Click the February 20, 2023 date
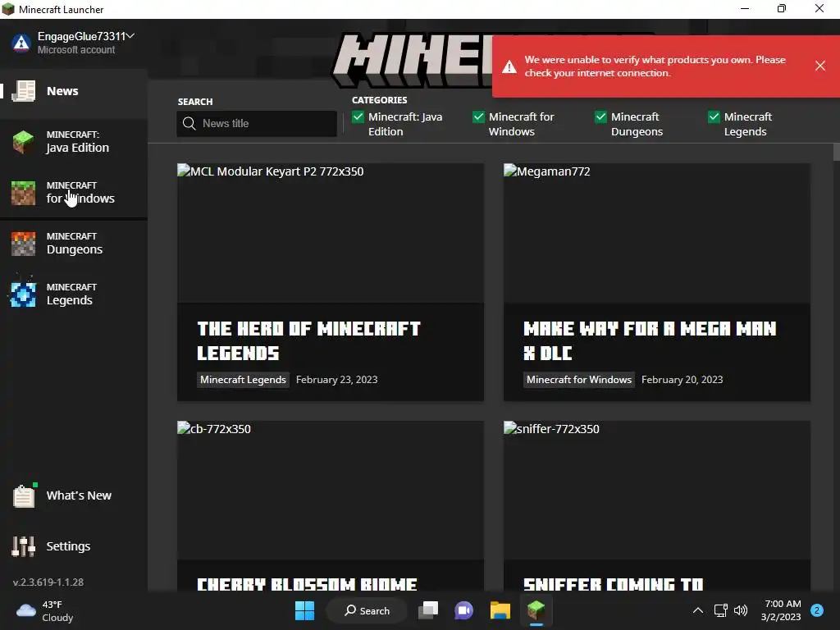Image resolution: width=840 pixels, height=630 pixels. (x=682, y=379)
